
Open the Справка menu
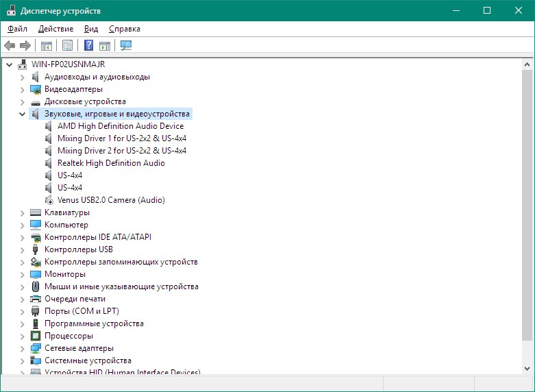[x=125, y=29]
